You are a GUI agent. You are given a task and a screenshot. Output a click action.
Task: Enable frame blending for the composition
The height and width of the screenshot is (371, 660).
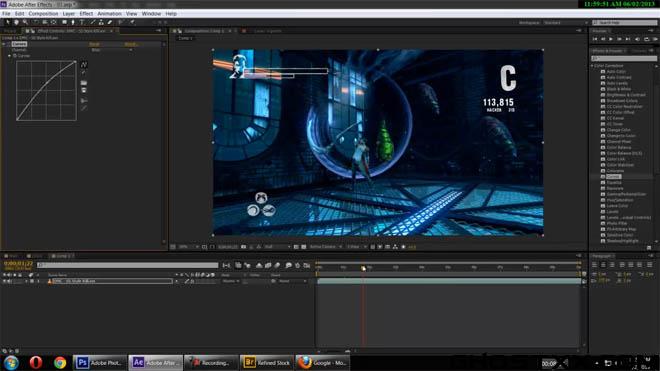(x=268, y=265)
